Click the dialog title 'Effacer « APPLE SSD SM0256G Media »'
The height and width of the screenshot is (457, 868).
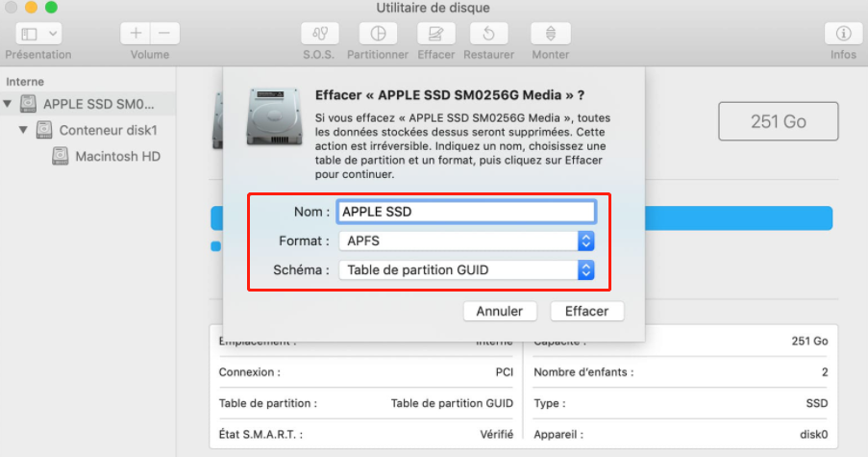[450, 95]
